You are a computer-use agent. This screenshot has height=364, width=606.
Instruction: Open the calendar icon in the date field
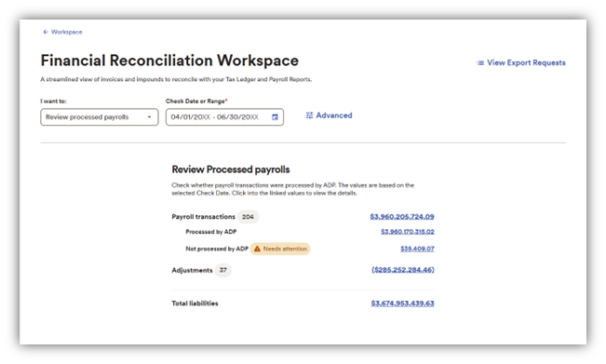[x=275, y=117]
